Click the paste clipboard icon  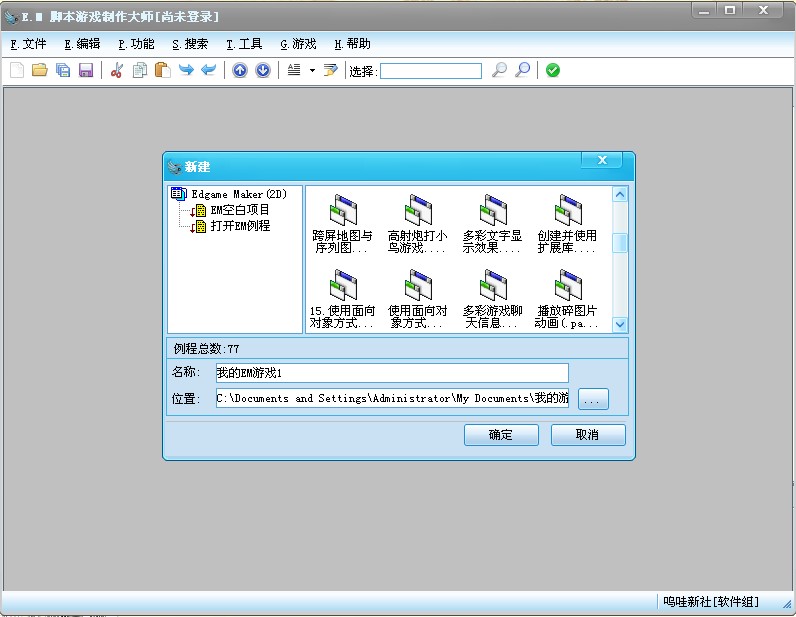162,70
